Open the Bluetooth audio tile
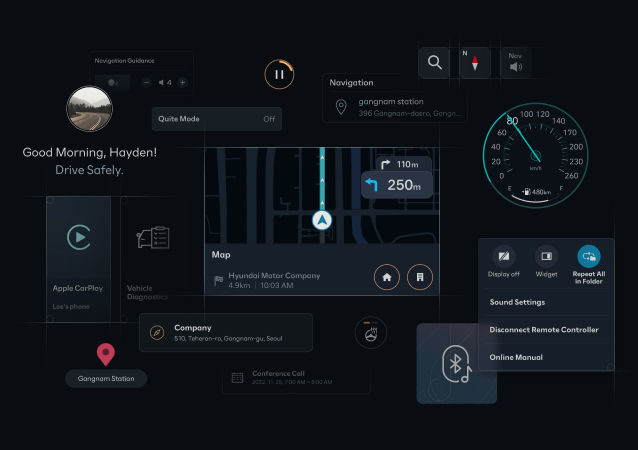638x450 pixels. tap(457, 364)
